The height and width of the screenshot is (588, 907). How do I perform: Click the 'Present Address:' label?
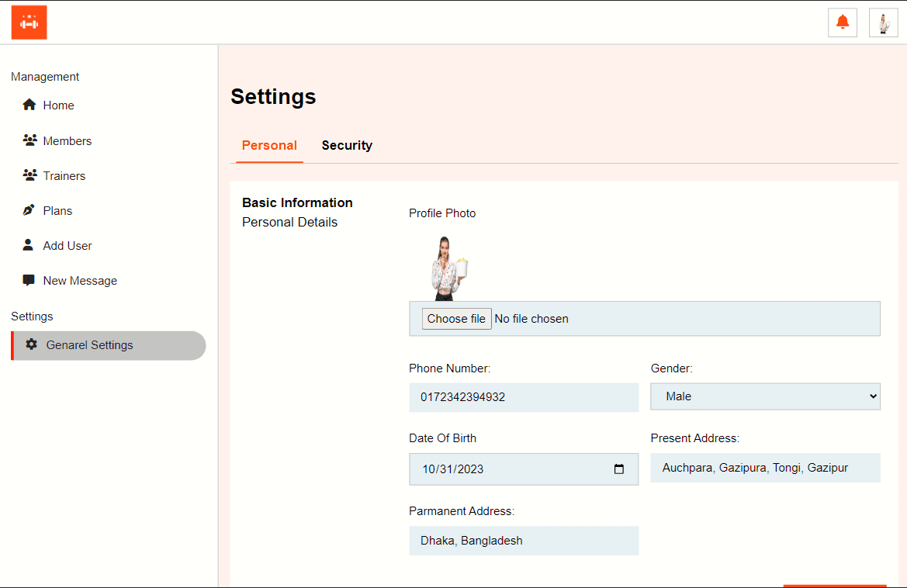[694, 438]
